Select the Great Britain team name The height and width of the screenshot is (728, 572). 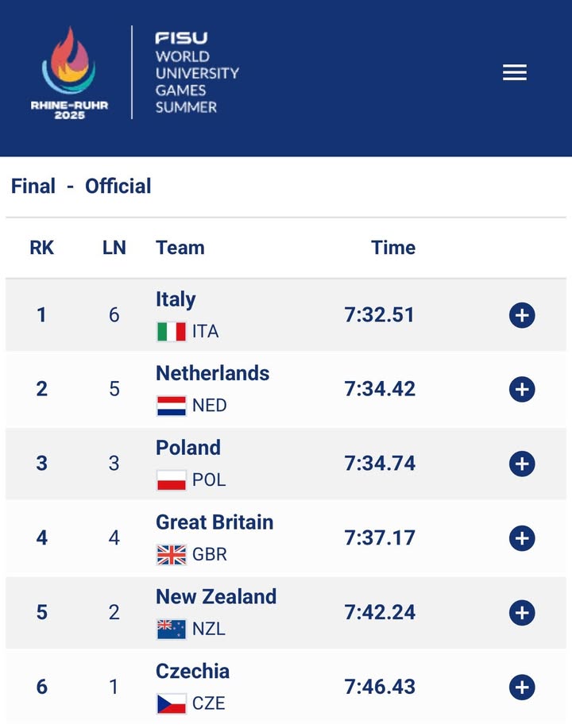coord(214,522)
